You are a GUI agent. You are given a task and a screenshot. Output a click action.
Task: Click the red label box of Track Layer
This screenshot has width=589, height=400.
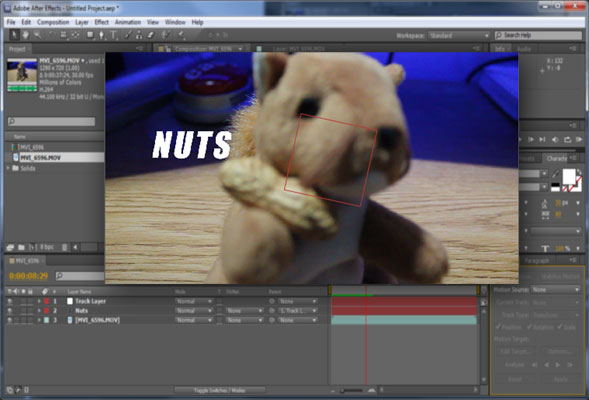(x=47, y=301)
